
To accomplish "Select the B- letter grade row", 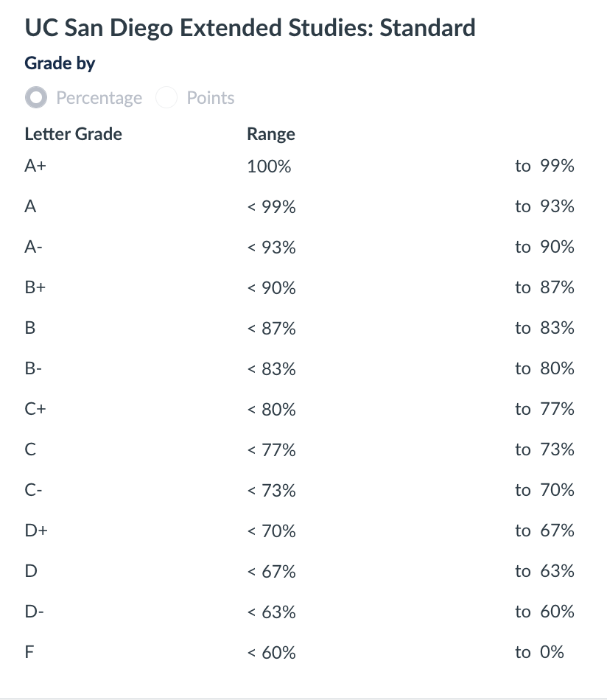I will point(32,368).
